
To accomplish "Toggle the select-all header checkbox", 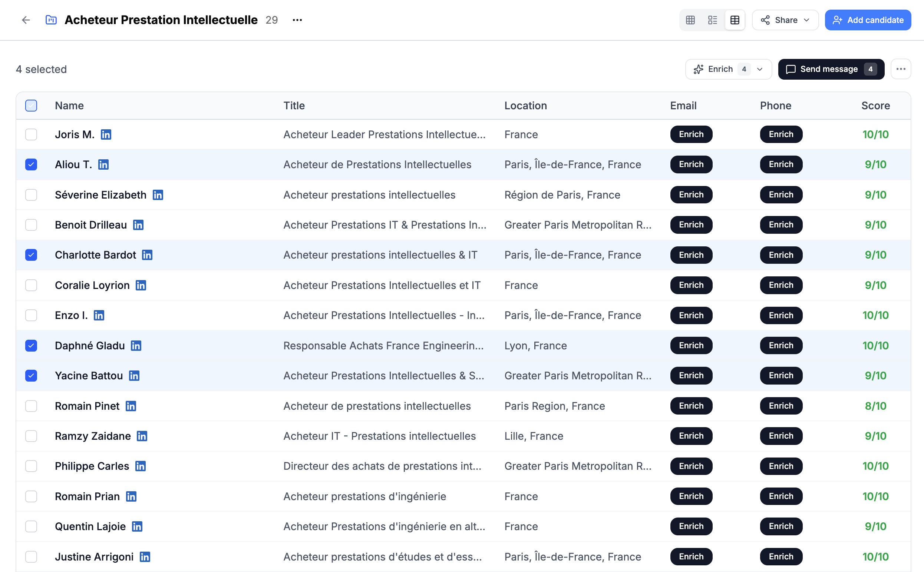I will coord(31,106).
